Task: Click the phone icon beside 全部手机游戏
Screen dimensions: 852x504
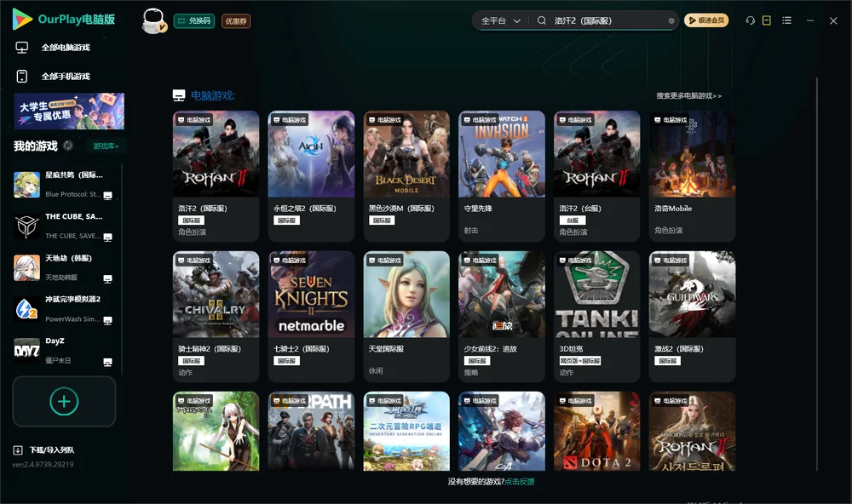Action: click(x=22, y=76)
